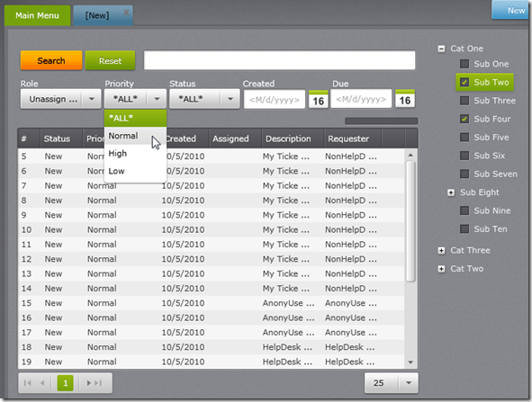532x402 pixels.
Task: Open the Status filter dropdown
Action: click(204, 99)
